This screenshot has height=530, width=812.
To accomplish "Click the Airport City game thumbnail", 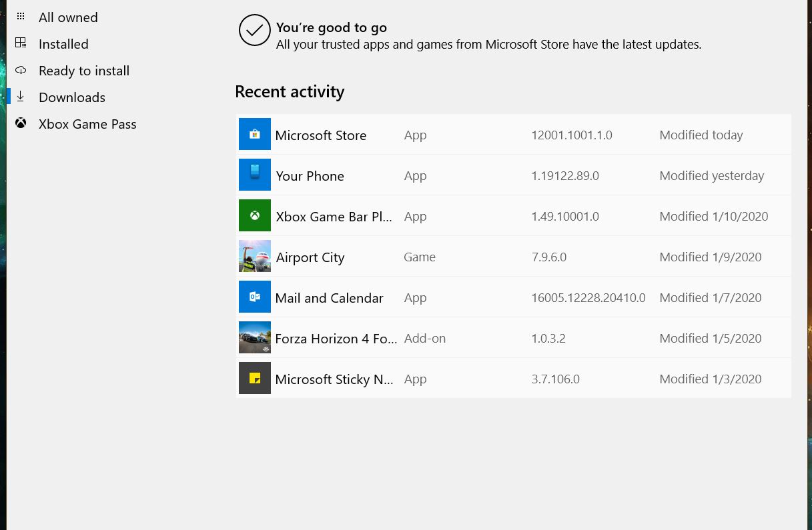I will 255,256.
